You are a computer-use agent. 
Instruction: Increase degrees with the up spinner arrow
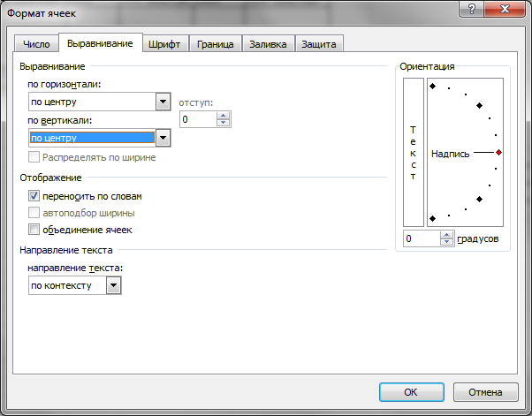tap(446, 235)
